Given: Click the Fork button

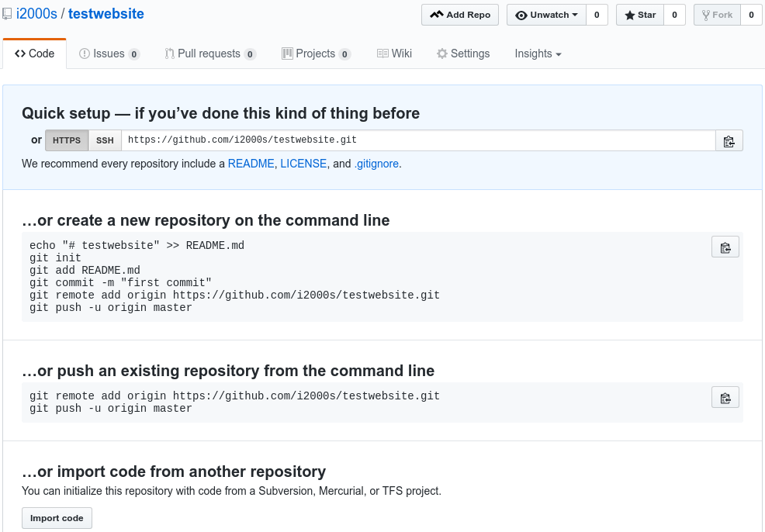Looking at the screenshot, I should pyautogui.click(x=717, y=15).
